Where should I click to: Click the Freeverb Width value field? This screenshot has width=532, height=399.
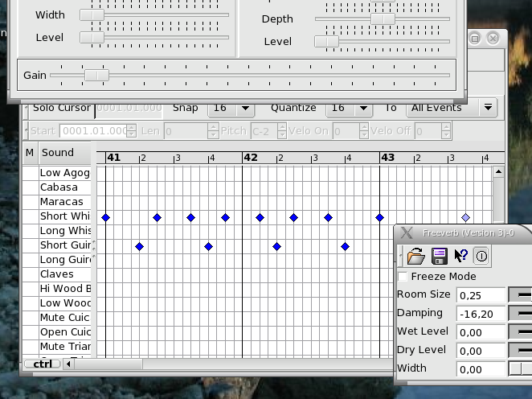(x=481, y=369)
